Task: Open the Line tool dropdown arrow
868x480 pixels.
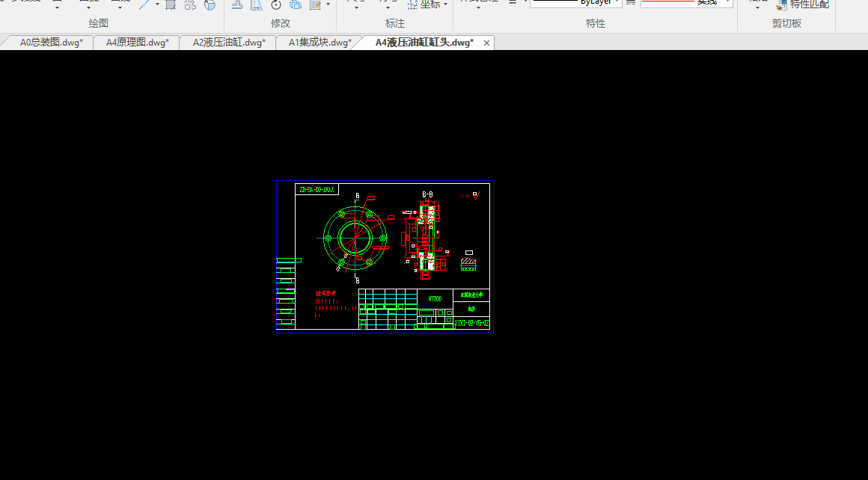Action: click(x=158, y=4)
